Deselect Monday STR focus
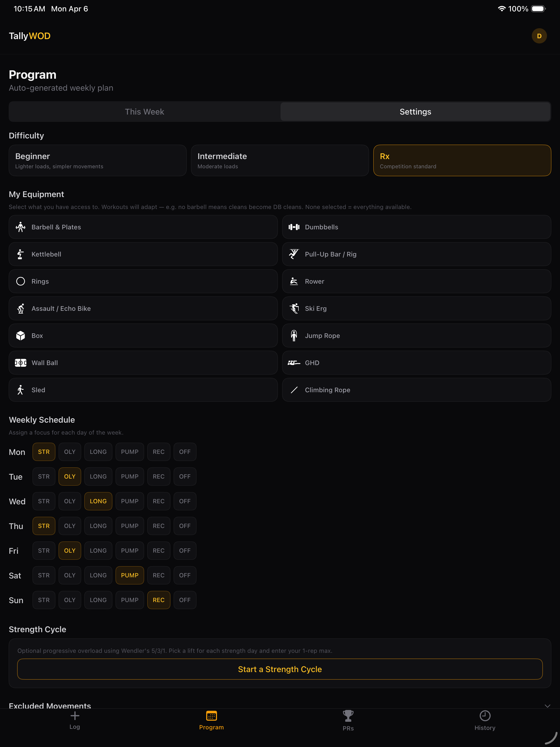This screenshot has width=560, height=747. point(44,452)
